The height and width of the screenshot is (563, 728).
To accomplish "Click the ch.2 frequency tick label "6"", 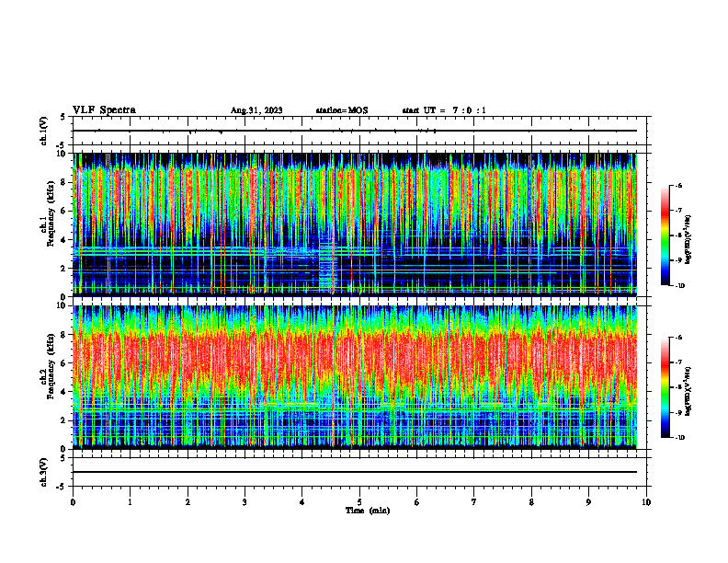I will [x=64, y=363].
